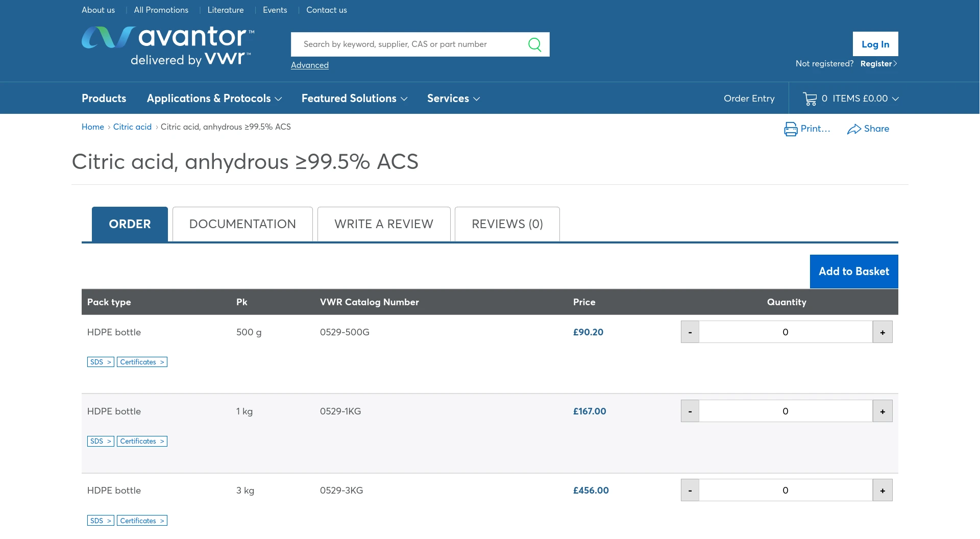Increase quantity for 3 kg bottle
This screenshot has height=539, width=980.
point(882,491)
